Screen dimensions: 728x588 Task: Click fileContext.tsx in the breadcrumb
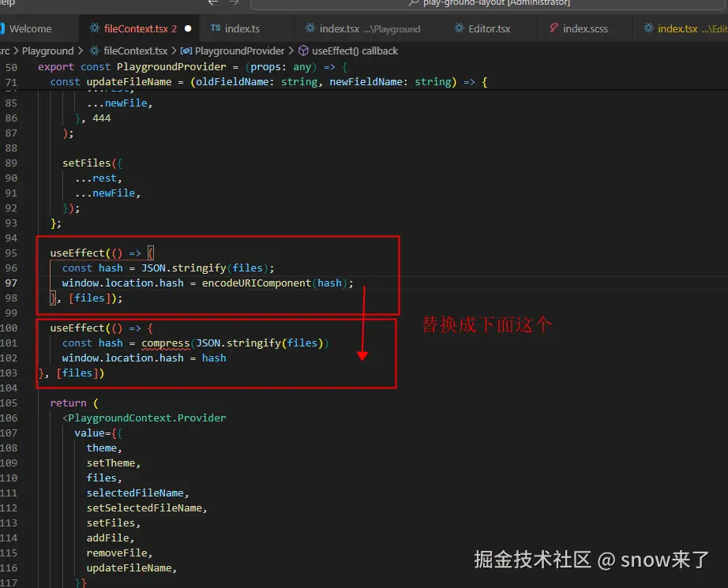(x=135, y=51)
